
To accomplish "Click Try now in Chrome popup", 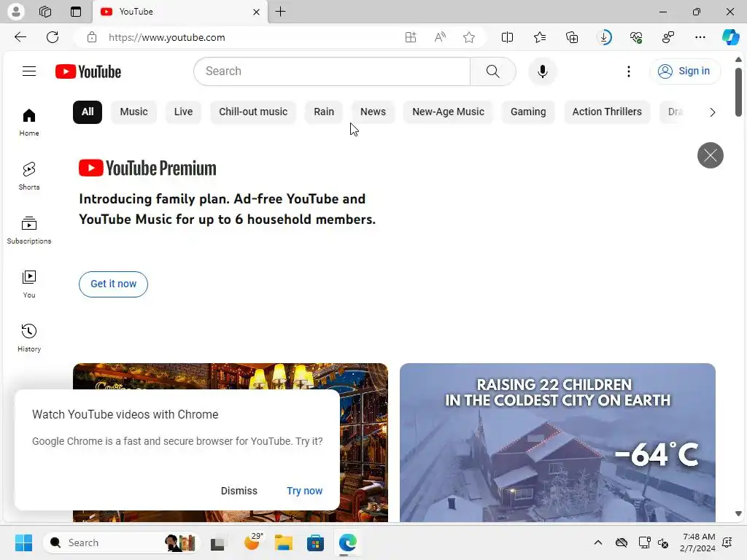I will [304, 491].
